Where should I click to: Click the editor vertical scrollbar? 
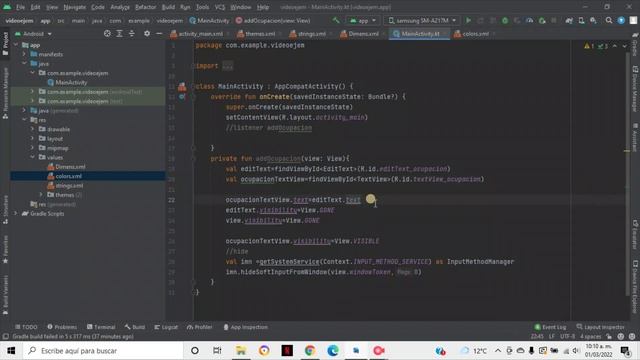click(627, 173)
